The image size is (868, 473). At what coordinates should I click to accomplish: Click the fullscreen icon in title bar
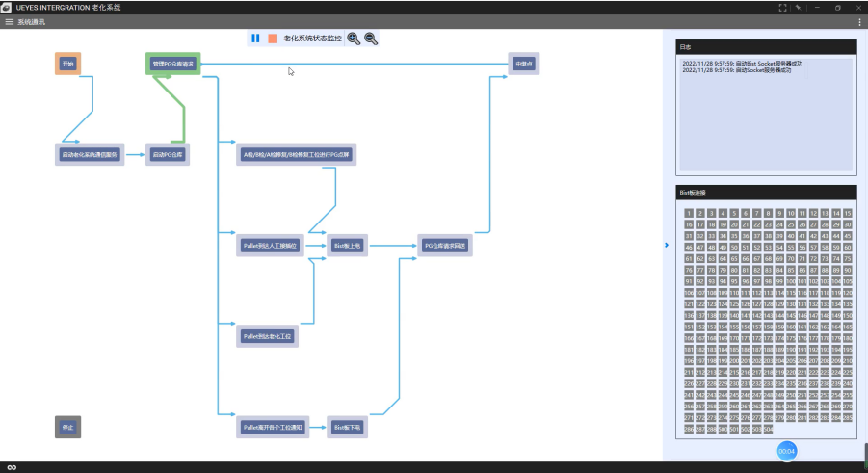point(782,7)
